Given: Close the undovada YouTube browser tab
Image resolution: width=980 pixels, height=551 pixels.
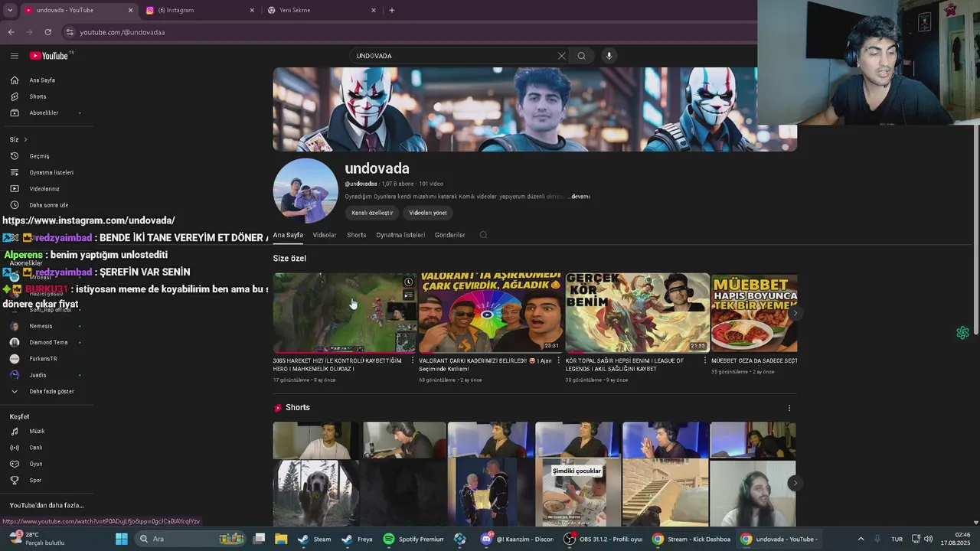Looking at the screenshot, I should pyautogui.click(x=130, y=10).
